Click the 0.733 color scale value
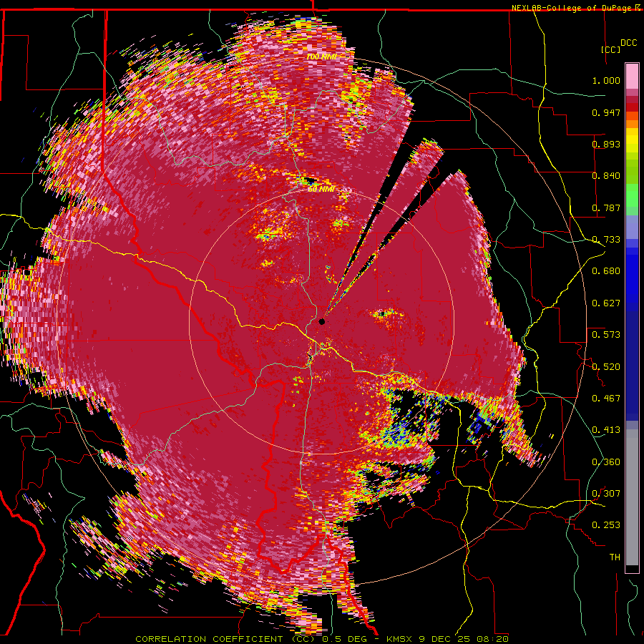Screen dimensions: 644x644 pyautogui.click(x=606, y=240)
